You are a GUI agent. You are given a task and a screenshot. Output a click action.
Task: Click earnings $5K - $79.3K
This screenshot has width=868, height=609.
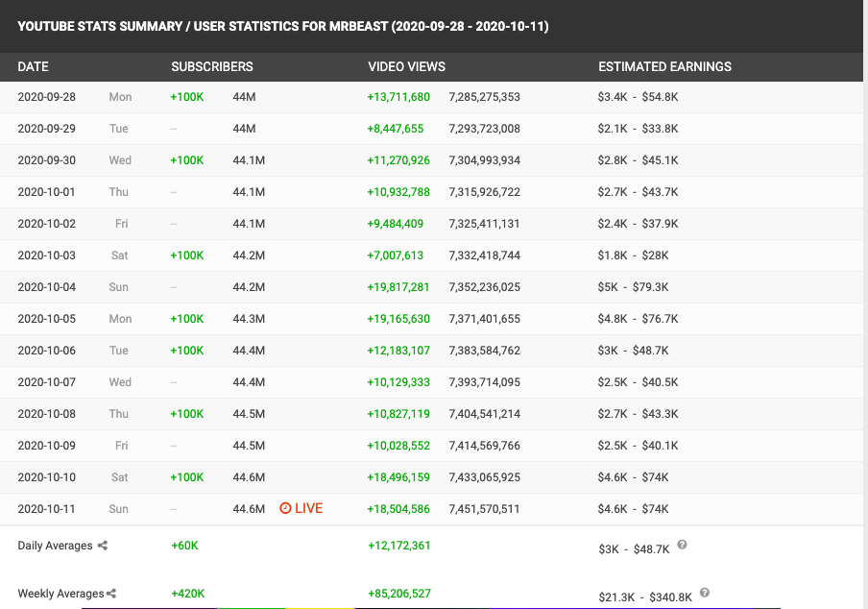click(x=634, y=287)
